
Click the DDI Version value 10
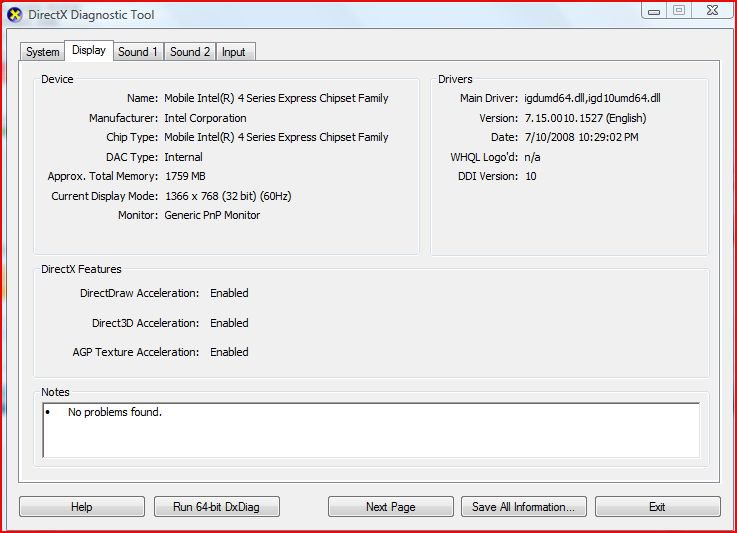[531, 176]
